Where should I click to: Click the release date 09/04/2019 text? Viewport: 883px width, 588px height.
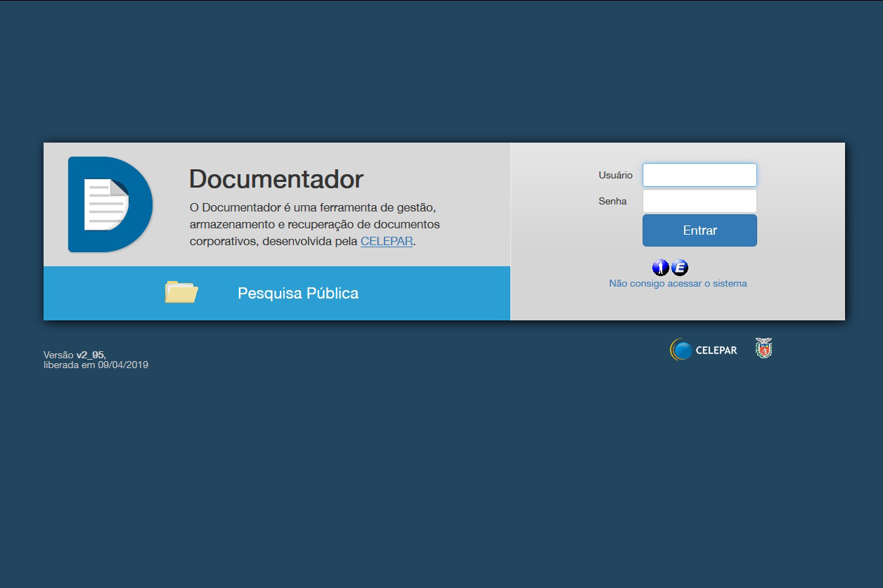point(123,365)
